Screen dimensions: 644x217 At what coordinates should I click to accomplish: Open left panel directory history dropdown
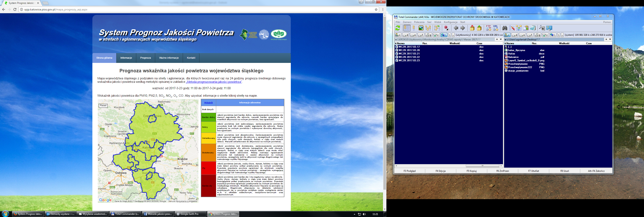click(x=501, y=39)
